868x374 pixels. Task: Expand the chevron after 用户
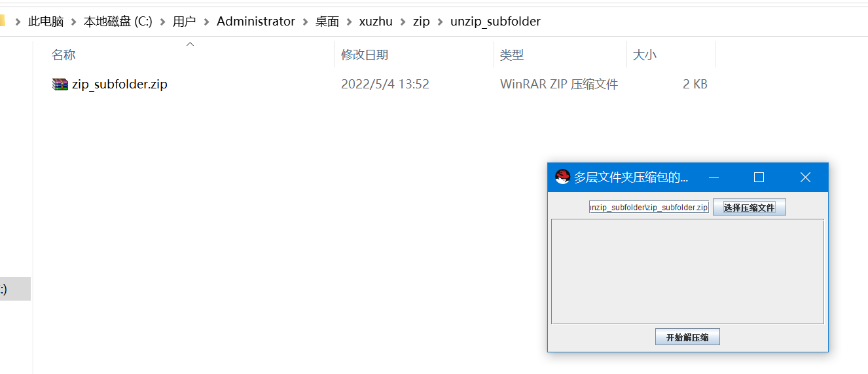click(206, 22)
